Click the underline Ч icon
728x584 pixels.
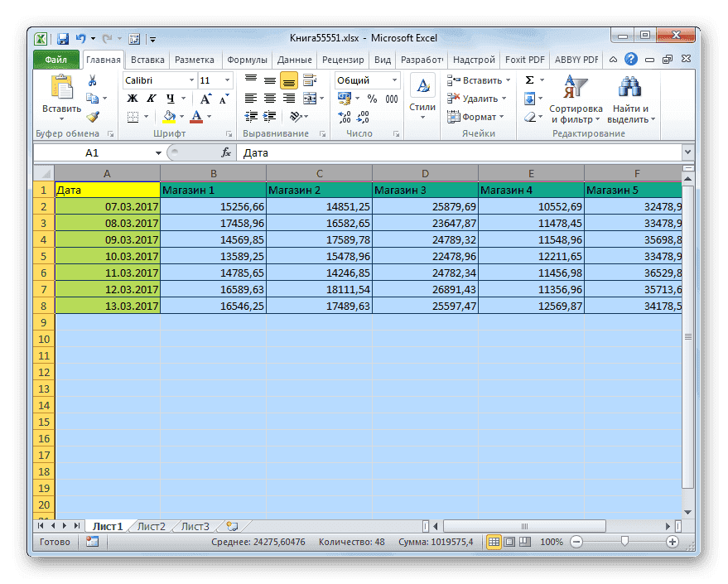pos(169,99)
